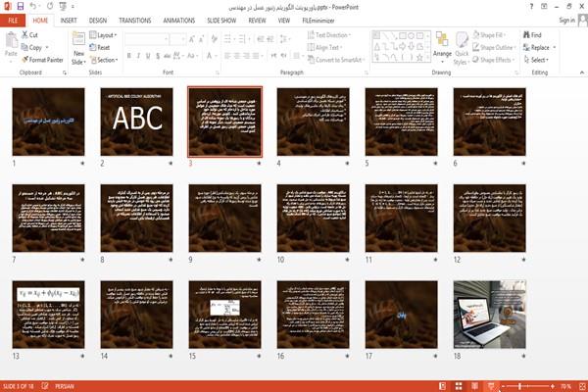This screenshot has width=588, height=392.
Task: Select the Format Painter tool
Action: pos(42,60)
